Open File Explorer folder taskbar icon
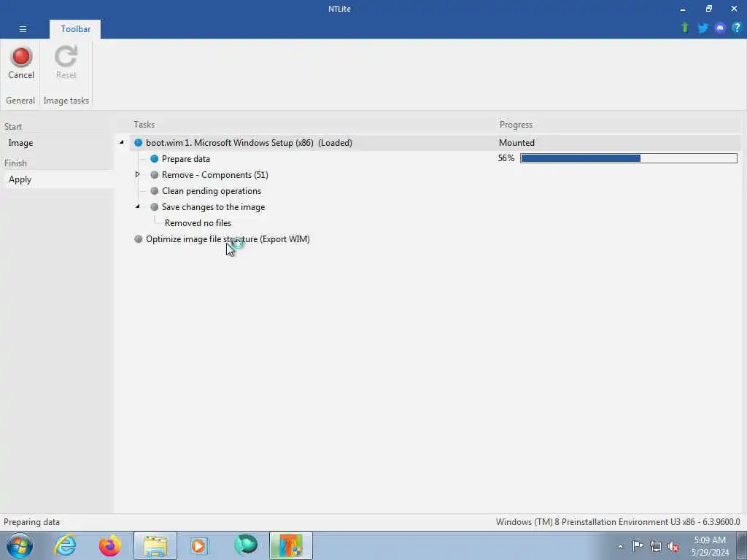Screen dimensions: 747x560 pyautogui.click(x=155, y=545)
